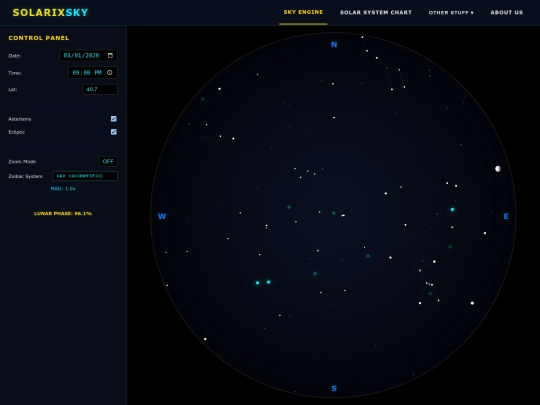The width and height of the screenshot is (540, 405).
Task: Click the Ecliptic label
Action: click(x=17, y=132)
